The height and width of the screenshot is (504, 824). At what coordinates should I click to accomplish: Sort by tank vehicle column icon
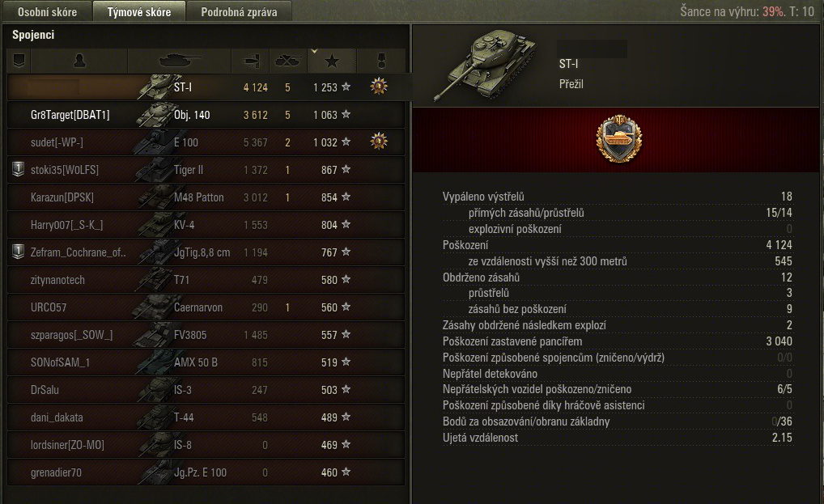pos(180,61)
